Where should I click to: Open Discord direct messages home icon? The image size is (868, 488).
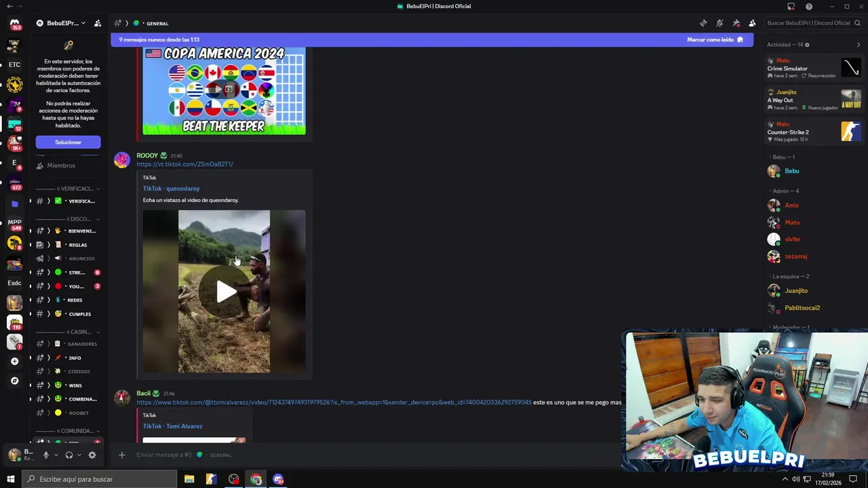click(14, 23)
